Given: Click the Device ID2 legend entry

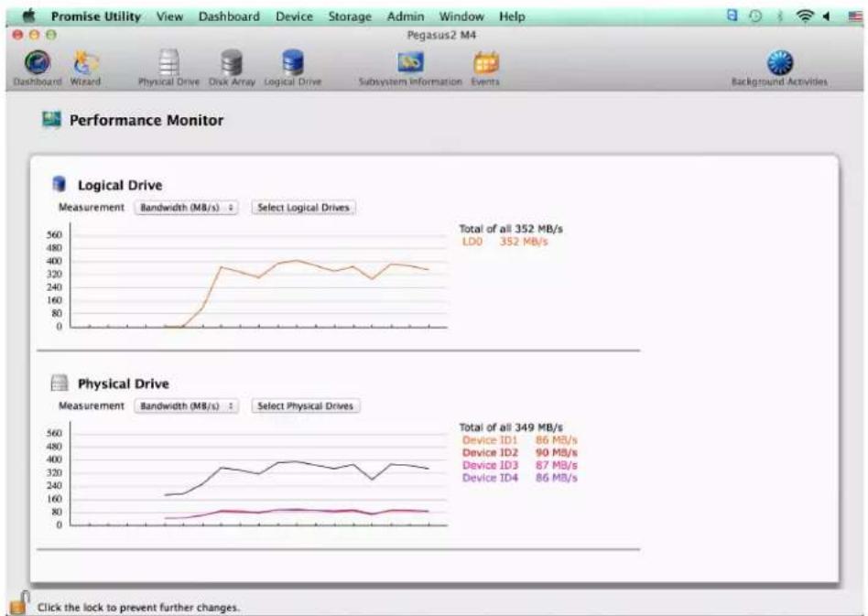Looking at the screenshot, I should click(x=520, y=453).
